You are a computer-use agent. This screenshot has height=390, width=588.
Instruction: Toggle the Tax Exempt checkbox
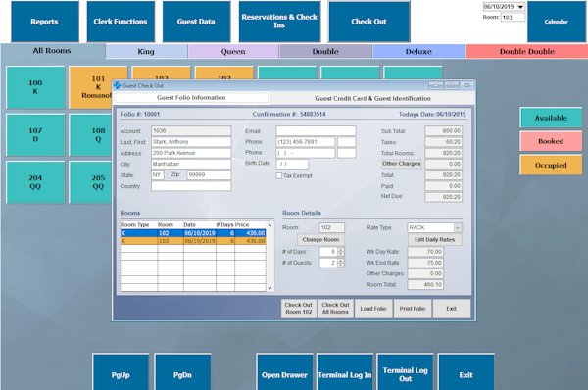pos(279,175)
